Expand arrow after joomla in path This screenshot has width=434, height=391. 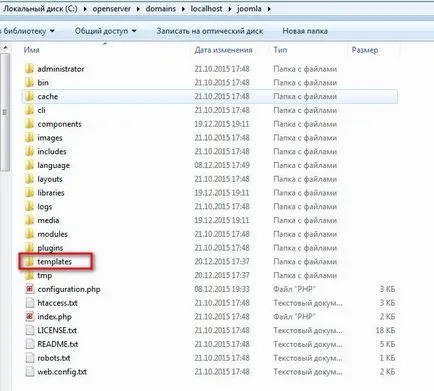269,9
